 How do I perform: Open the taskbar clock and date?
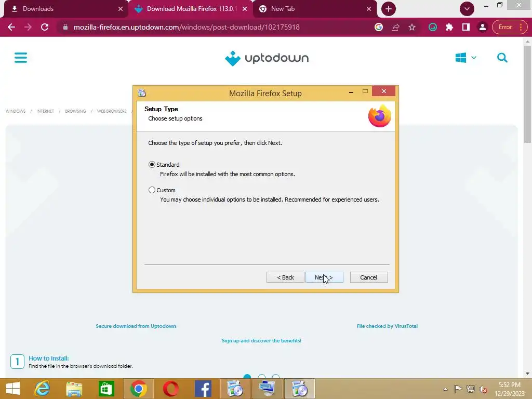pyautogui.click(x=510, y=389)
